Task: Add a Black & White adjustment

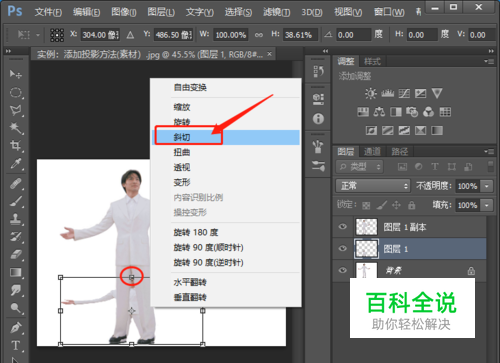Action: (x=396, y=112)
